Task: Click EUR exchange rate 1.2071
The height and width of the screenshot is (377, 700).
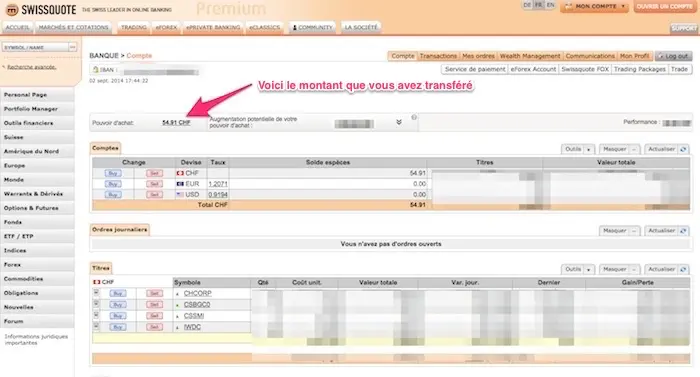Action: (x=218, y=184)
